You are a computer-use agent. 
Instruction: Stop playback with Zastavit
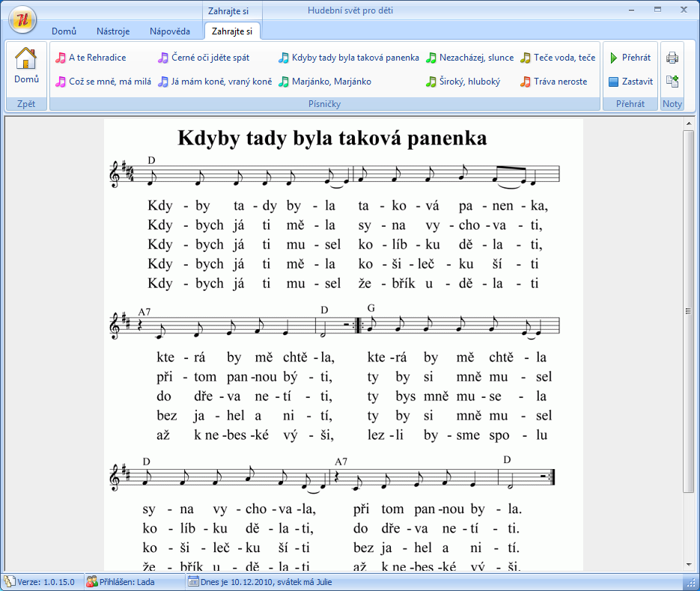631,82
